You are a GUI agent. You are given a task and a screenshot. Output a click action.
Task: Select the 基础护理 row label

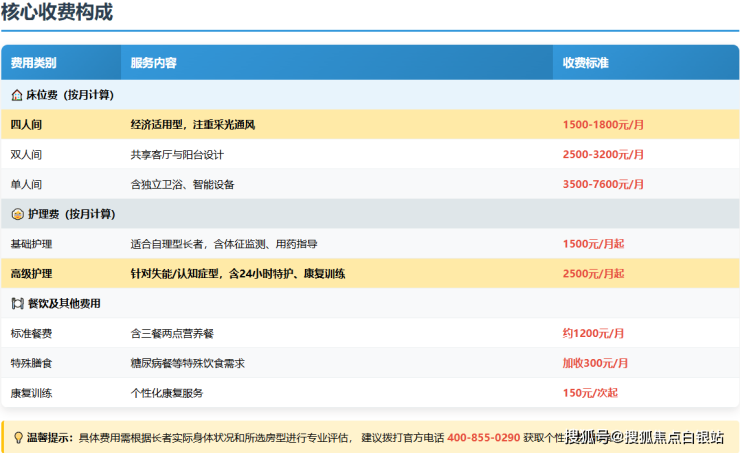click(x=33, y=244)
